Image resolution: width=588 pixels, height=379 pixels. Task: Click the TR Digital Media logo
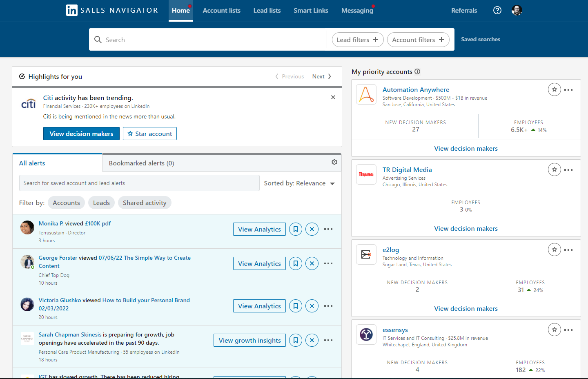coord(366,174)
